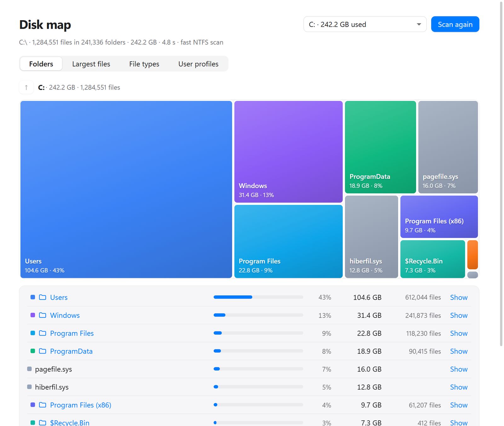Select the small orange treemap block
The width and height of the screenshot is (504, 426).
(x=472, y=255)
